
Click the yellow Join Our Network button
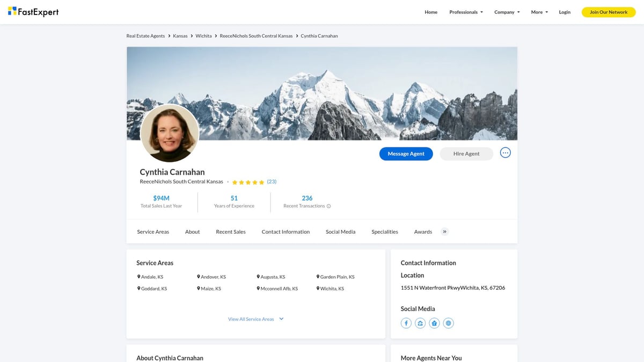click(x=608, y=11)
